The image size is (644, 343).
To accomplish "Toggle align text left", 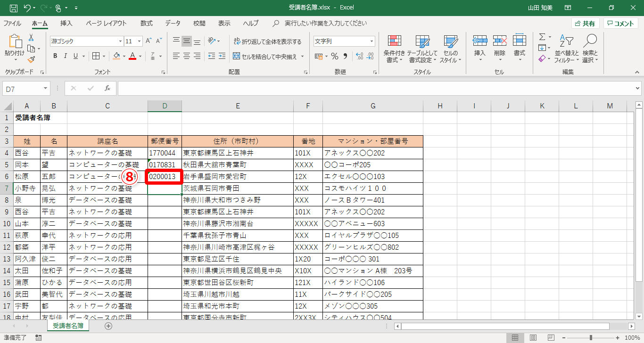I will coord(176,56).
